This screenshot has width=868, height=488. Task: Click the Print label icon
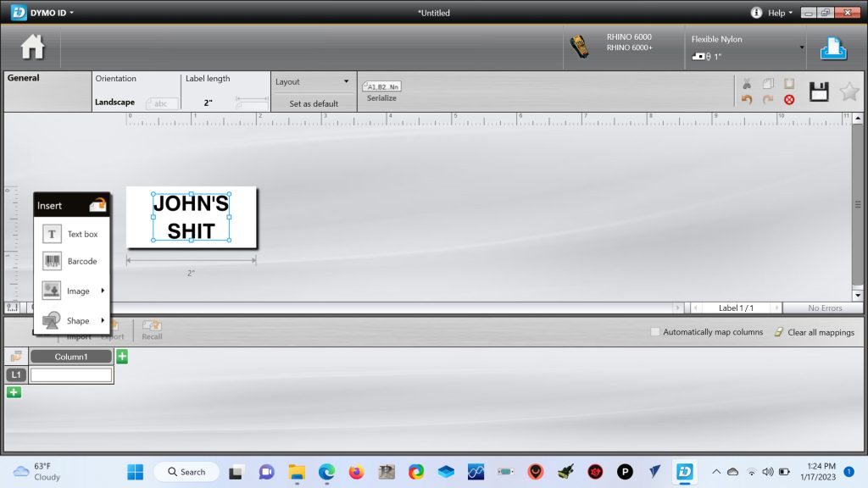(x=833, y=49)
